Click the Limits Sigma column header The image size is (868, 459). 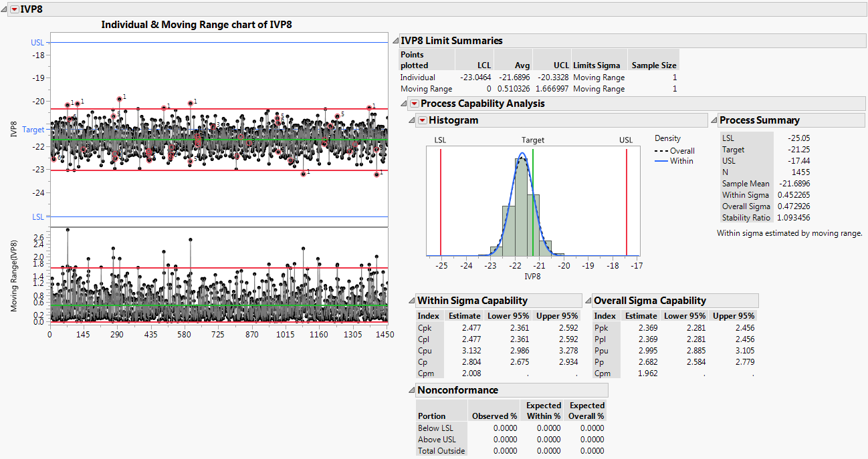click(x=596, y=65)
